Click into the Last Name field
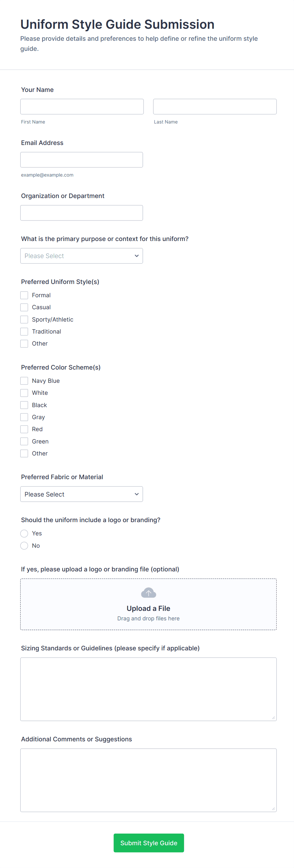Screen dimensions: 294x868 point(215,106)
